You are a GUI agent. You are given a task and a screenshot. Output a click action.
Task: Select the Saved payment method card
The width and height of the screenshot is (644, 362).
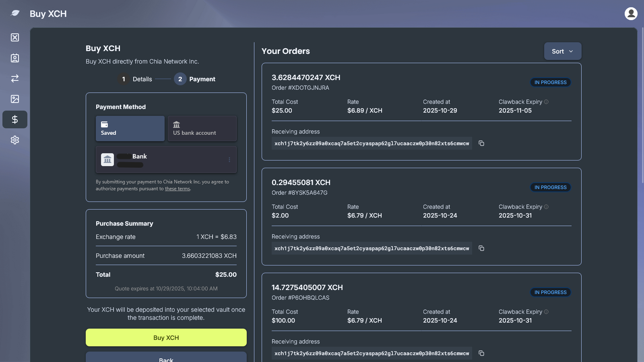tap(130, 128)
